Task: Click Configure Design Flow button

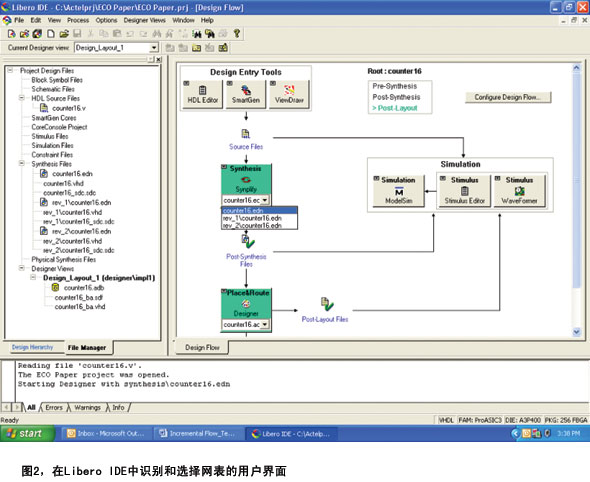Action: (x=508, y=97)
